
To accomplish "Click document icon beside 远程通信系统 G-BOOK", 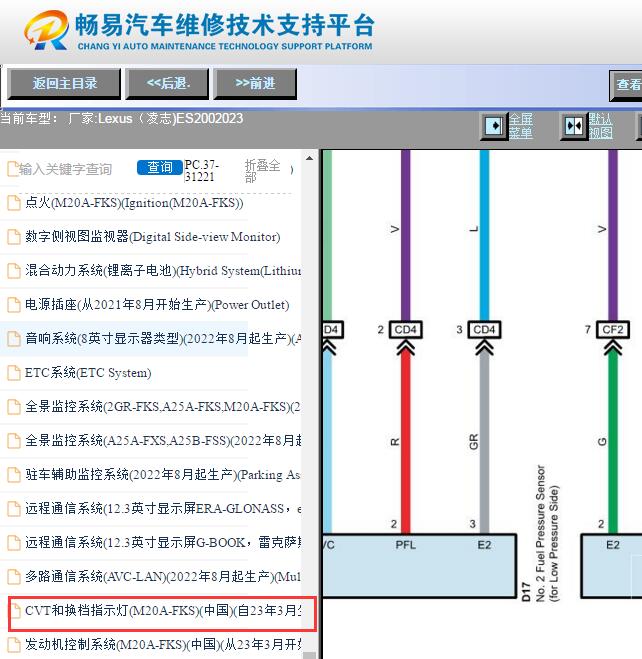I will (14, 543).
